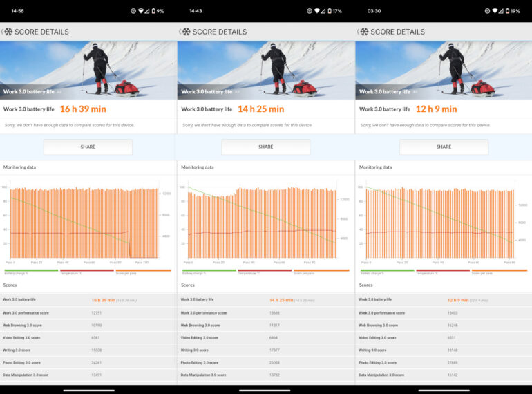The width and height of the screenshot is (532, 394).
Task: Select Web Browsing 3.0 score row showing 10190
Action: pyautogui.click(x=88, y=325)
